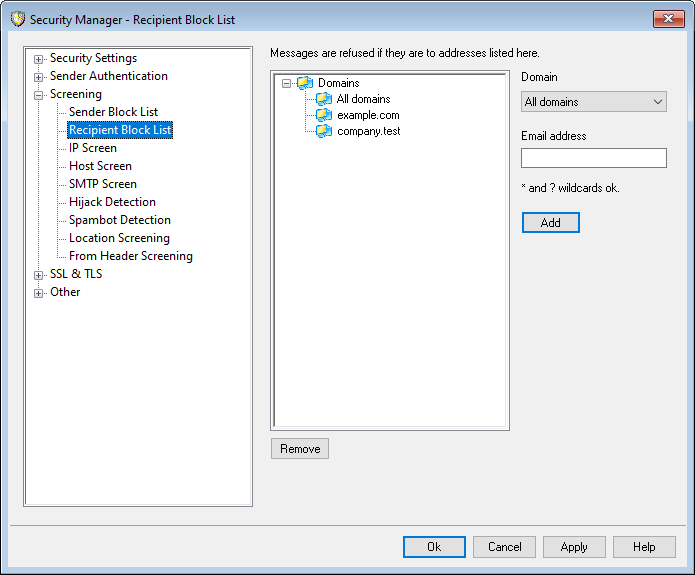Select Location Screening in sidebar
Viewport: 695px width, 575px height.
[119, 238]
